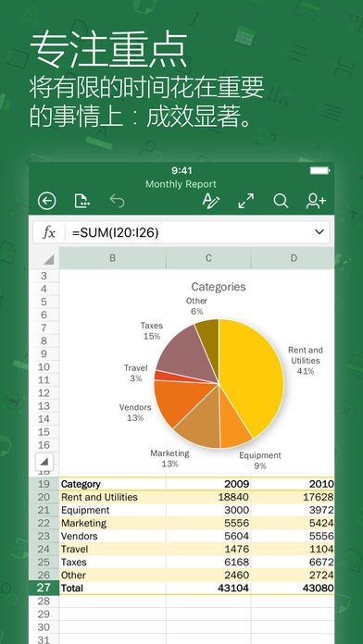Select the Travel table cell

click(113, 549)
